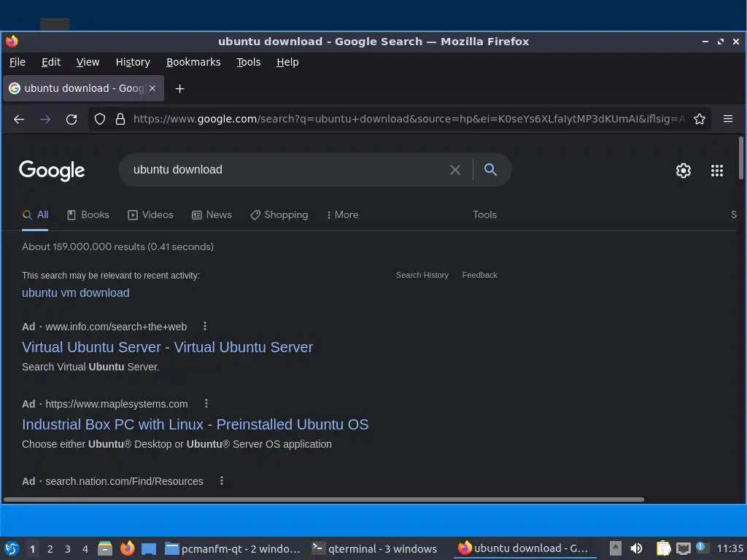Viewport: 747px width, 560px height.
Task: Switch to workspace 2
Action: pyautogui.click(x=50, y=549)
